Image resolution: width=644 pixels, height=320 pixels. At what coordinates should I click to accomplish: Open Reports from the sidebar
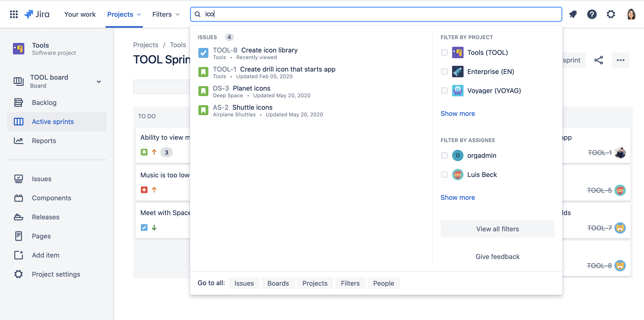(44, 141)
